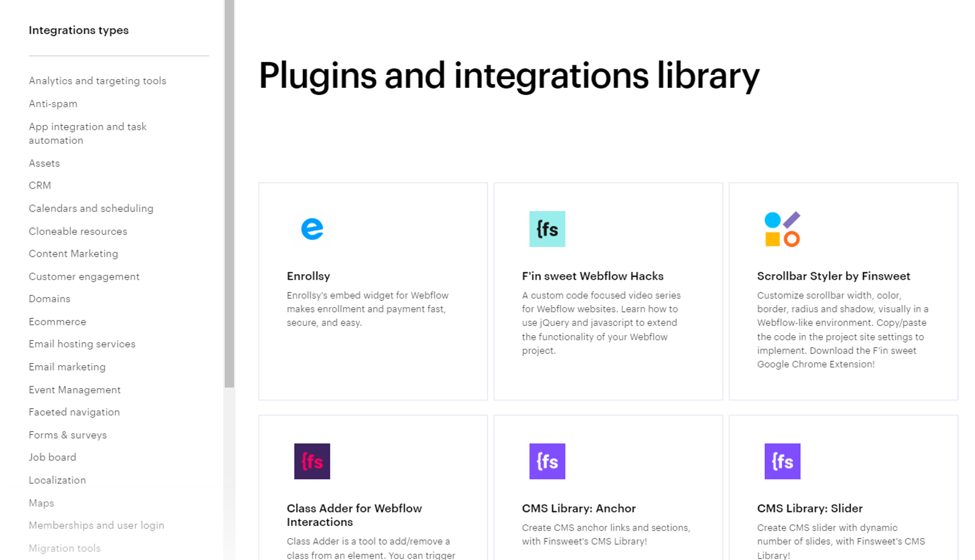Select the Domains category
The image size is (975, 560).
pyautogui.click(x=49, y=299)
